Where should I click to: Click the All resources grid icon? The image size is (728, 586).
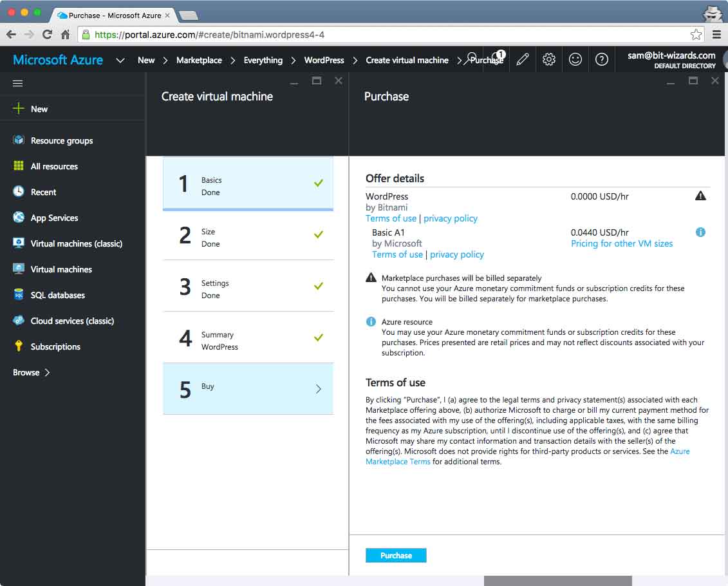19,165
